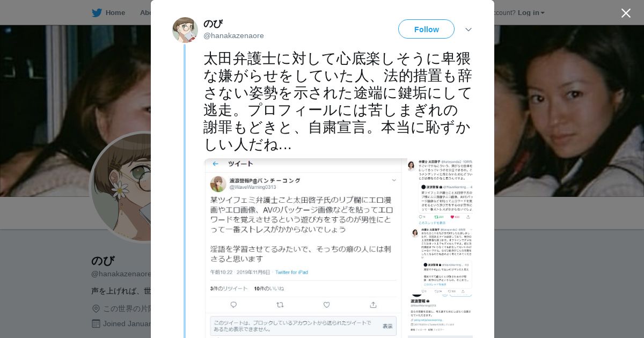This screenshot has height=338, width=644.
Task: Open the middle-right attached screenshot thumbnail
Action: tap(440, 257)
